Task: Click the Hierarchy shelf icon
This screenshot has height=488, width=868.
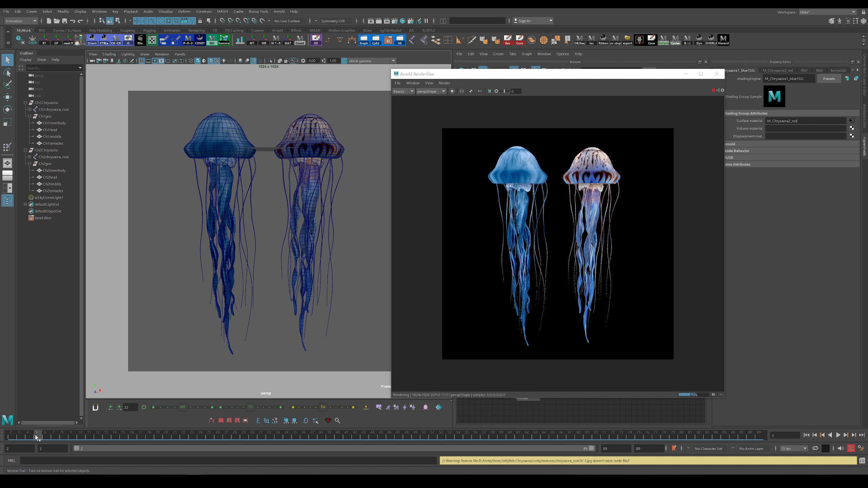Action: click(x=723, y=40)
